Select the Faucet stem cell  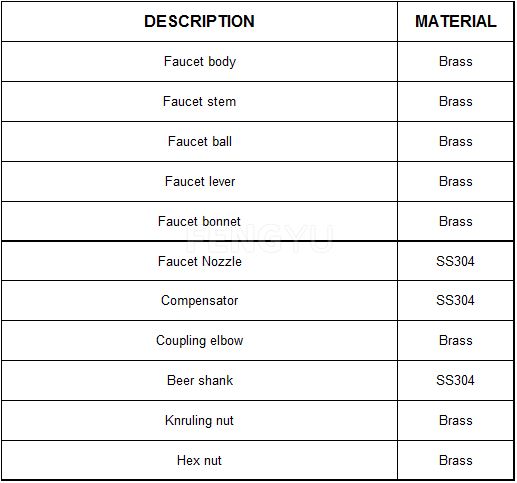tap(199, 102)
